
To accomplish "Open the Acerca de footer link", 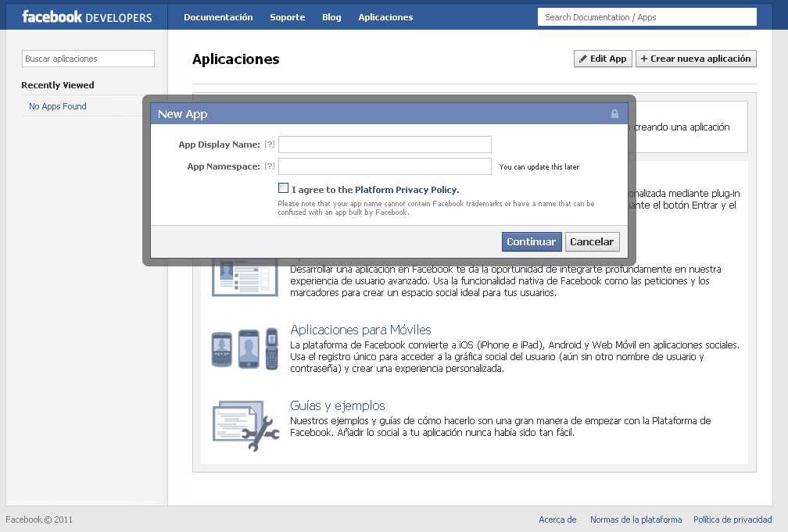I will tap(557, 520).
